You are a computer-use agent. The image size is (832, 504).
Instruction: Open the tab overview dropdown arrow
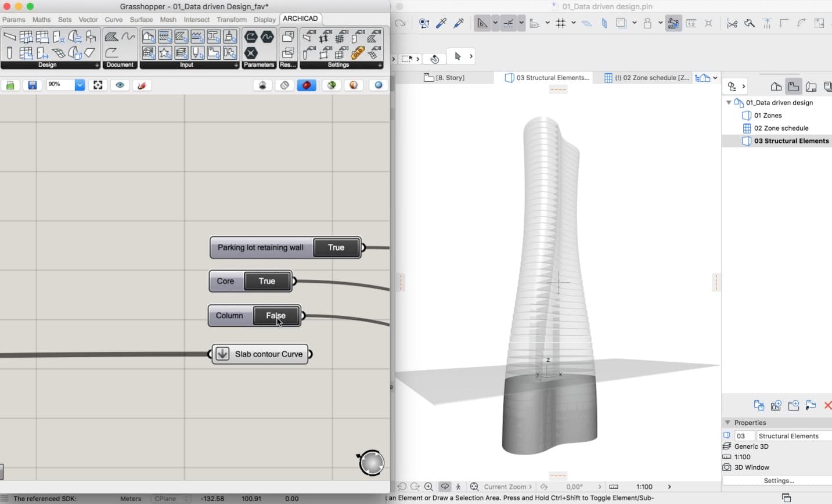point(715,78)
